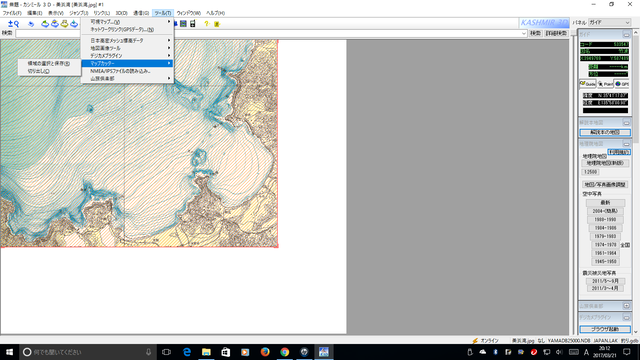Open the search box history dropdown arrow

(x=524, y=33)
